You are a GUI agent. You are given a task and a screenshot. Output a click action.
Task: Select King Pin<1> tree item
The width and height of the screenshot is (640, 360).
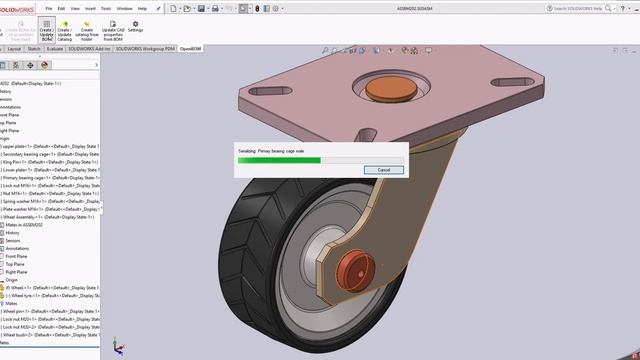tap(50, 162)
